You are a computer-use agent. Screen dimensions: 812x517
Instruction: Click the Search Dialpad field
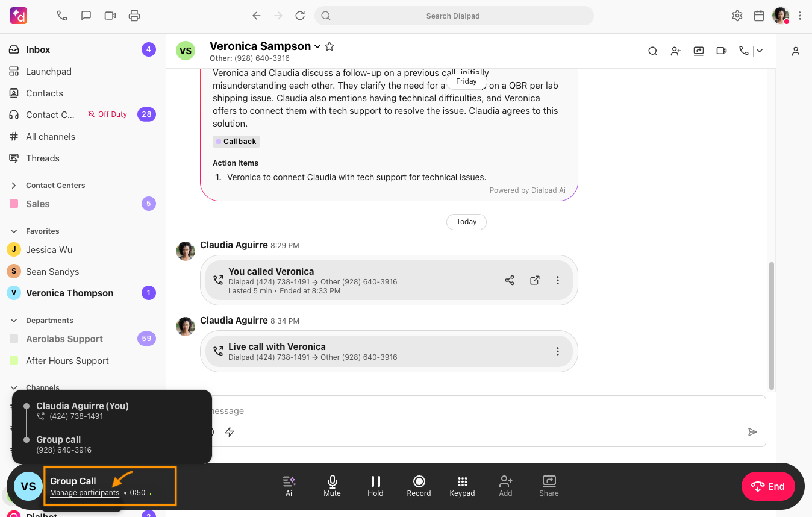tap(454, 16)
